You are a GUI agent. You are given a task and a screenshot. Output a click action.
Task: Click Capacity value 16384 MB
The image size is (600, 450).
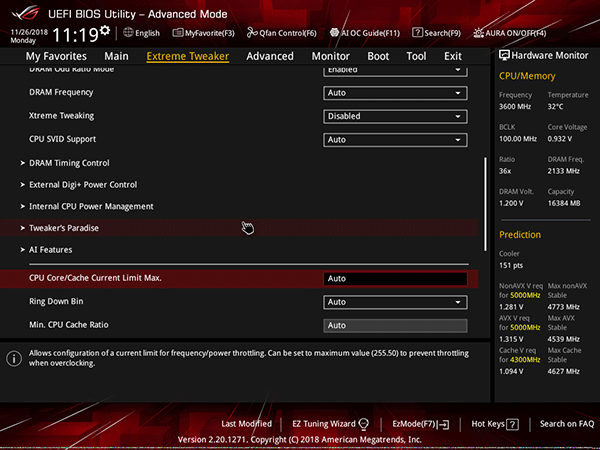[x=564, y=203]
